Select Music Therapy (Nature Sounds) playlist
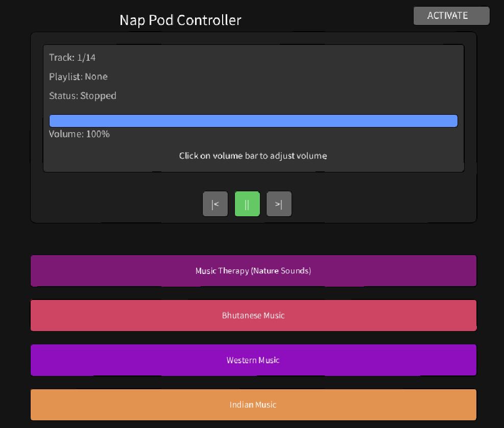504x428 pixels. pos(253,271)
